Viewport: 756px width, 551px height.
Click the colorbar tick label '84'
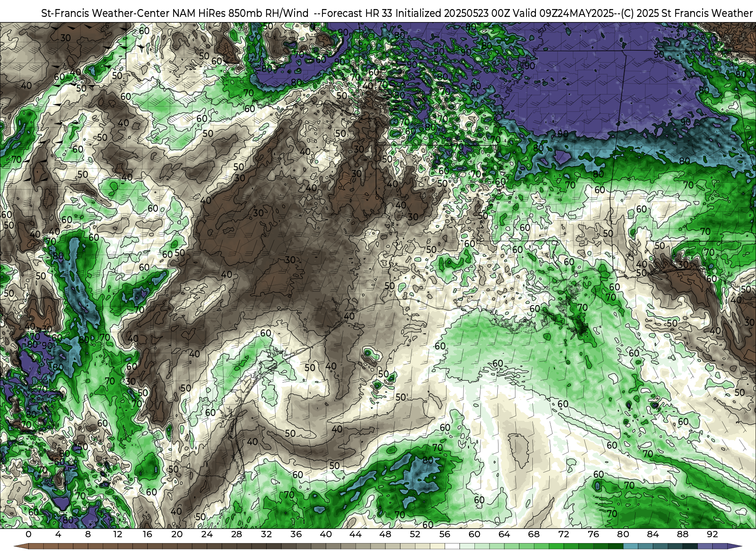pyautogui.click(x=653, y=534)
